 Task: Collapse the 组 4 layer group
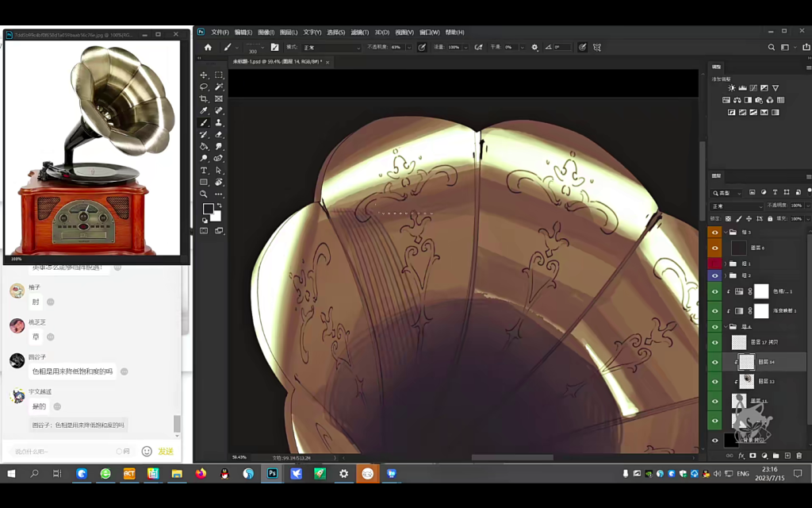pos(726,326)
